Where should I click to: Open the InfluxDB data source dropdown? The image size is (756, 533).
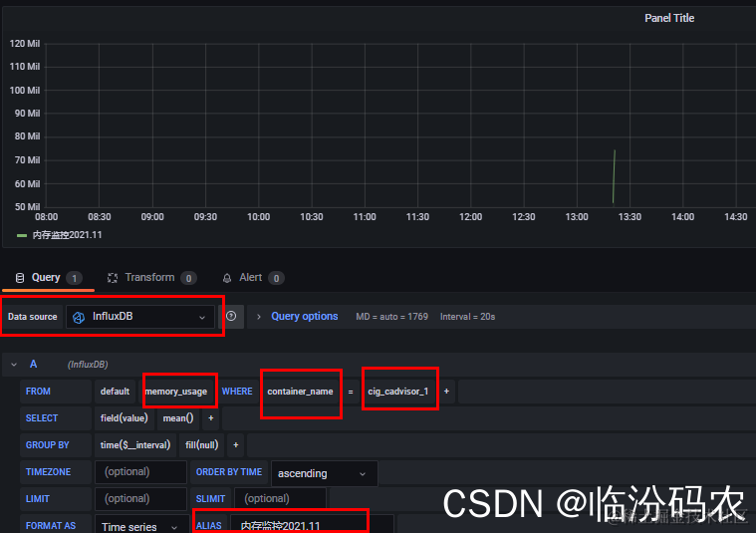tap(139, 317)
